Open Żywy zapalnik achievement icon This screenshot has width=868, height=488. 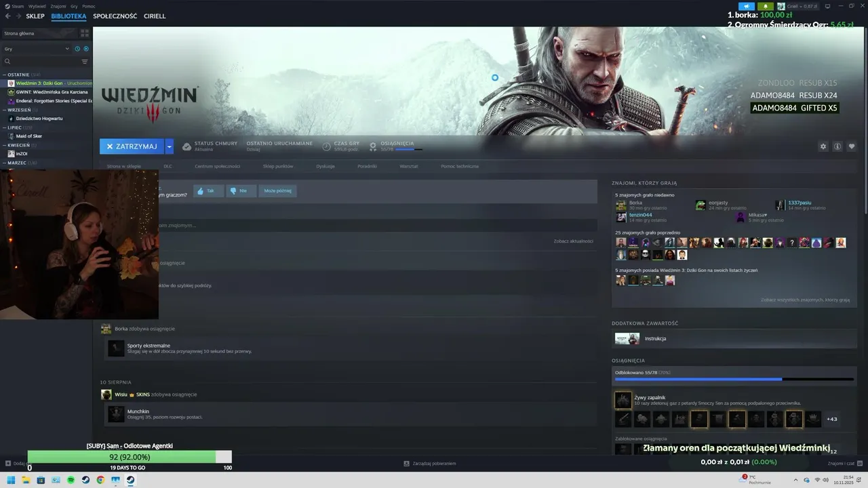point(623,401)
